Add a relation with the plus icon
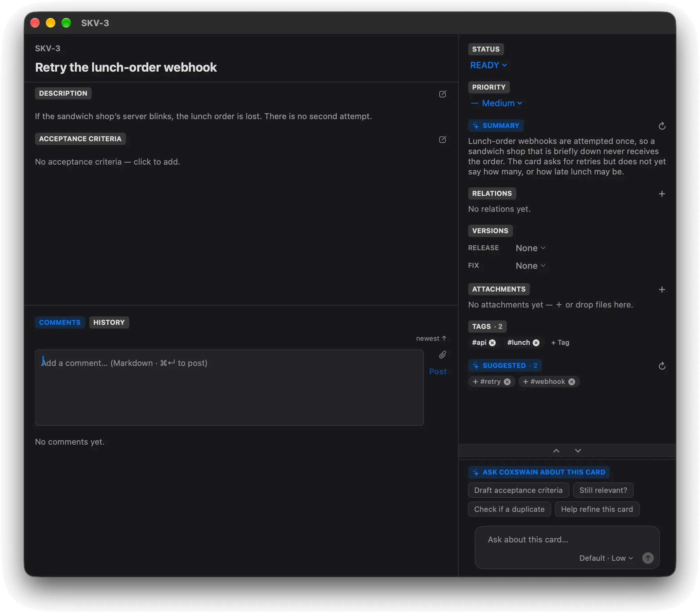The width and height of the screenshot is (700, 613). pos(662,193)
